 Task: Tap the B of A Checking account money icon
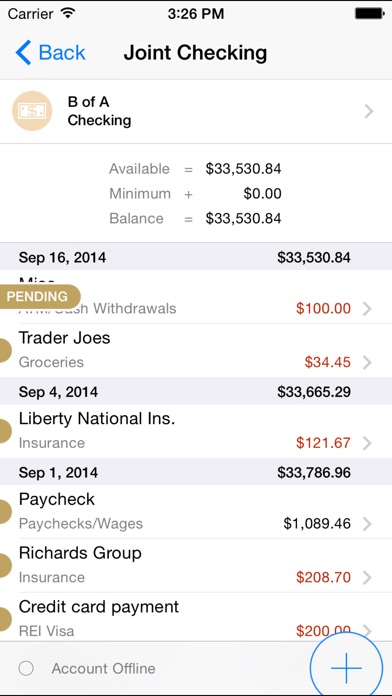[x=32, y=111]
